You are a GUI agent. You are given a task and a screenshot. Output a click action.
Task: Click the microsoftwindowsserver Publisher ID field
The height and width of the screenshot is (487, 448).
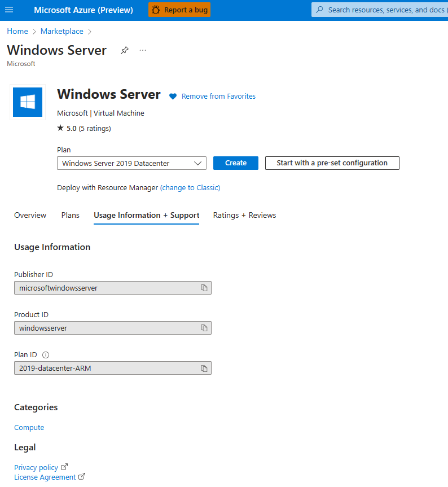click(x=113, y=288)
